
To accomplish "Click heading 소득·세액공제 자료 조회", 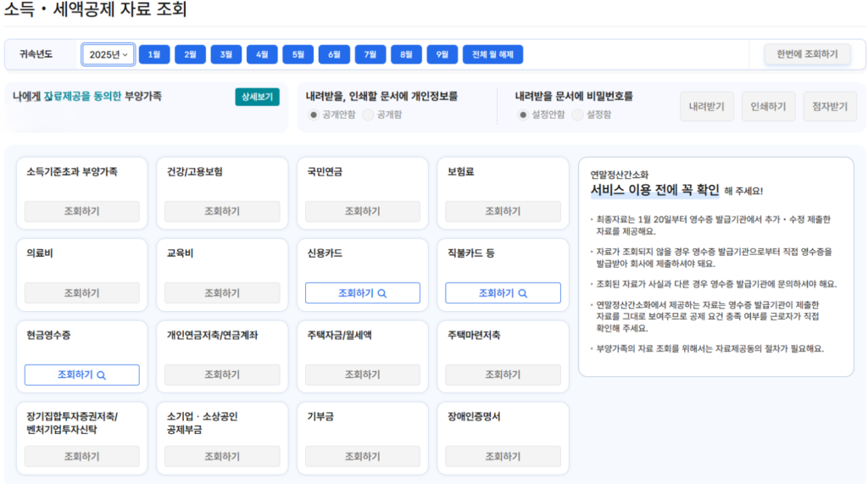I will click(x=95, y=9).
